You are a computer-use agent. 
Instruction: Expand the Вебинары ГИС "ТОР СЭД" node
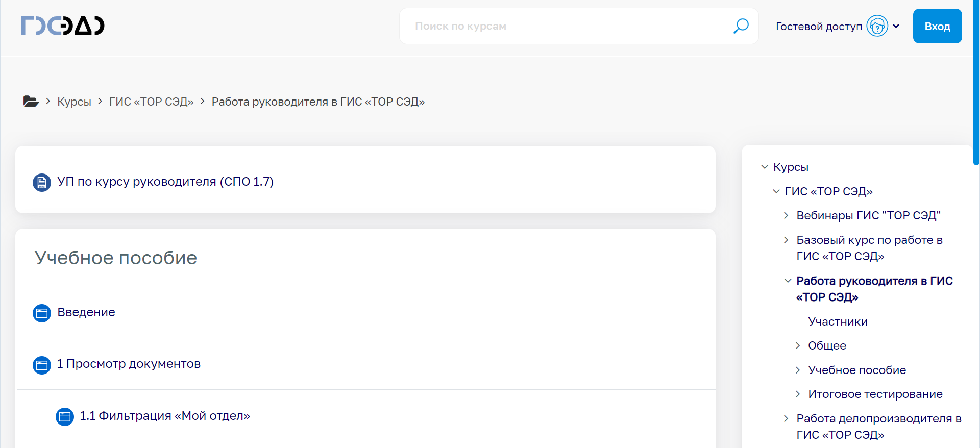pyautogui.click(x=786, y=215)
